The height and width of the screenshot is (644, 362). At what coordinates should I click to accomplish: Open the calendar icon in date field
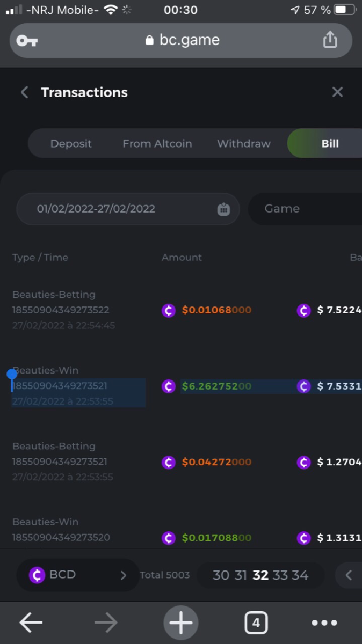coord(223,209)
